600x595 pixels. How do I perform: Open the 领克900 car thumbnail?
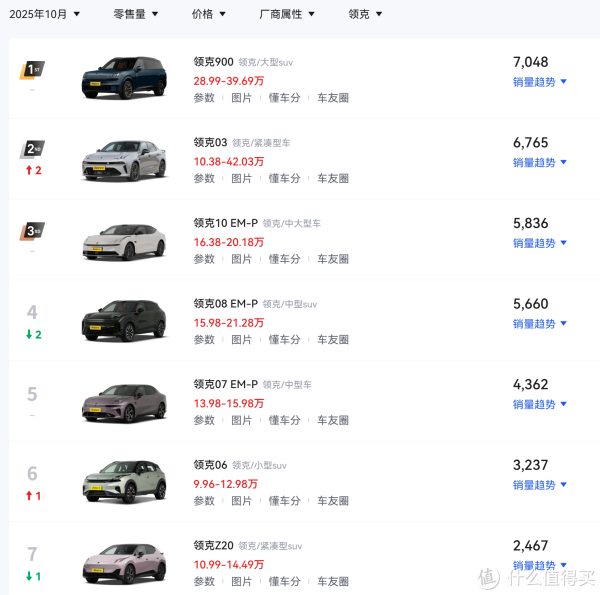pos(123,79)
